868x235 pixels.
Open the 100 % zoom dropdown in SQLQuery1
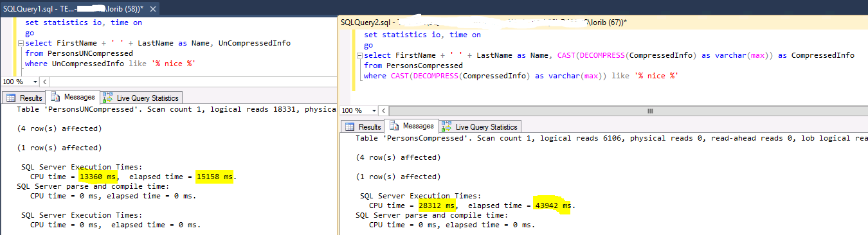point(34,82)
